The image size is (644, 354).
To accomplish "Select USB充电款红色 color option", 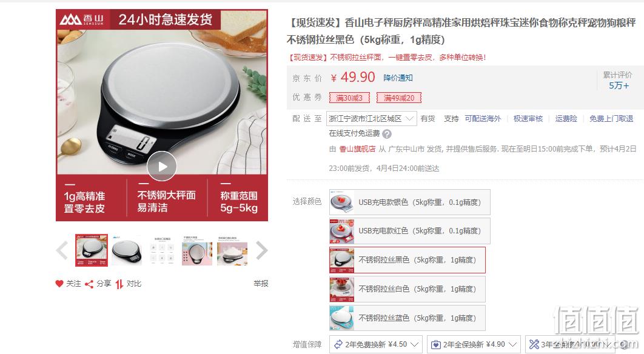I will click(x=409, y=231).
